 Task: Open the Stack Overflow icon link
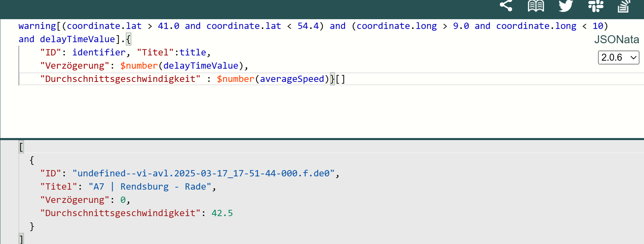tap(624, 6)
